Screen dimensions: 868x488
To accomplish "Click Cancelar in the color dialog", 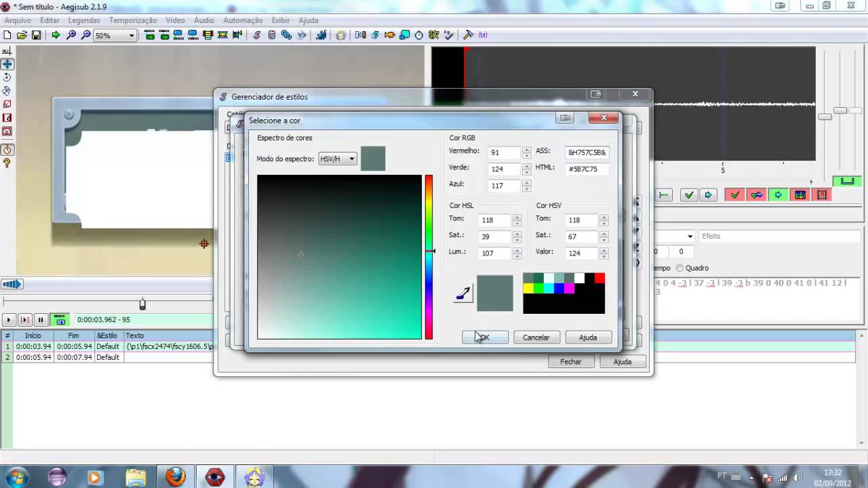I will [536, 337].
